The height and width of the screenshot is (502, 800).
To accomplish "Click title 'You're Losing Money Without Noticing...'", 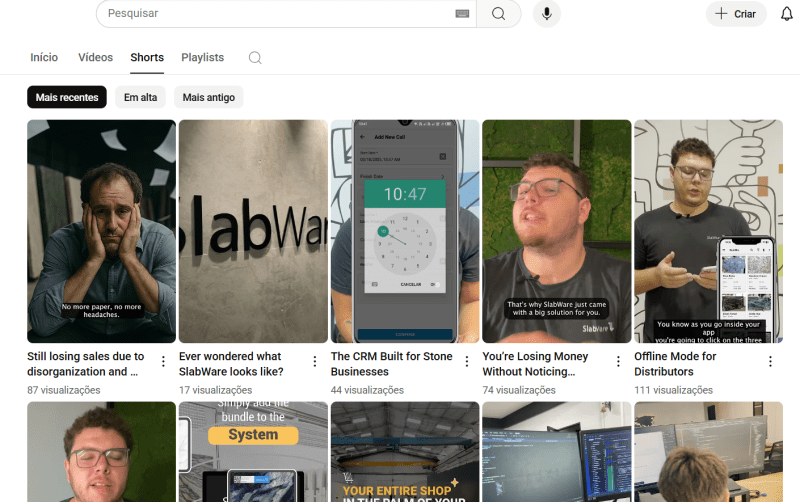I will (535, 364).
